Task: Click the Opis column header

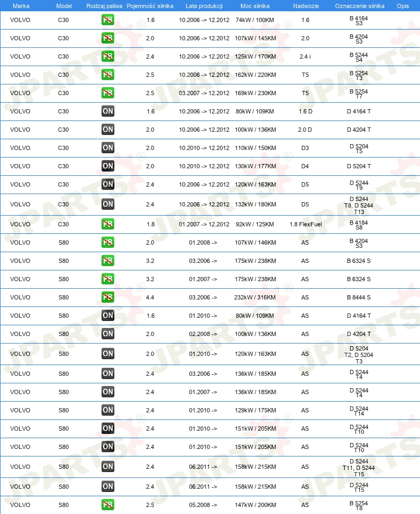Action: (403, 6)
